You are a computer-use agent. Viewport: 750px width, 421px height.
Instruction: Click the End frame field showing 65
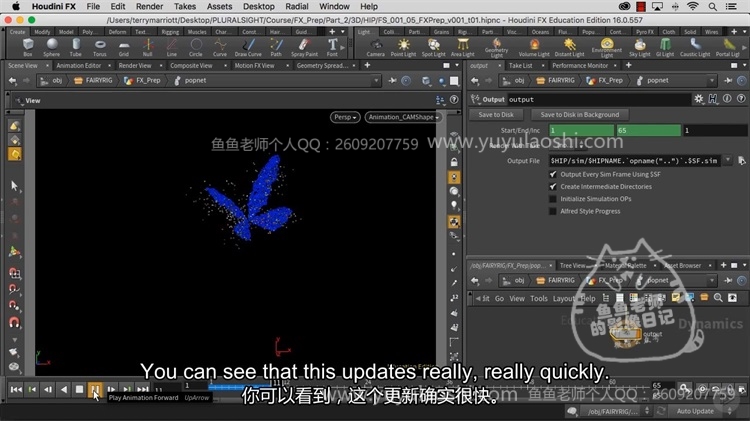point(648,130)
